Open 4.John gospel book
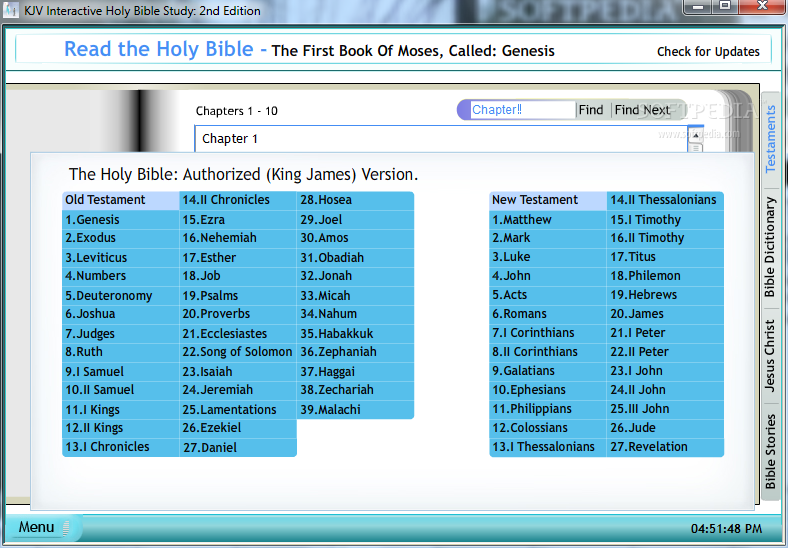Screen dimensions: 788x548 coord(548,277)
